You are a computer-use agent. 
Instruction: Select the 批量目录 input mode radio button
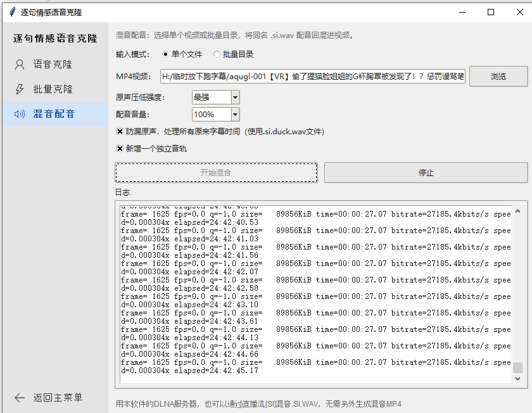[x=217, y=54]
